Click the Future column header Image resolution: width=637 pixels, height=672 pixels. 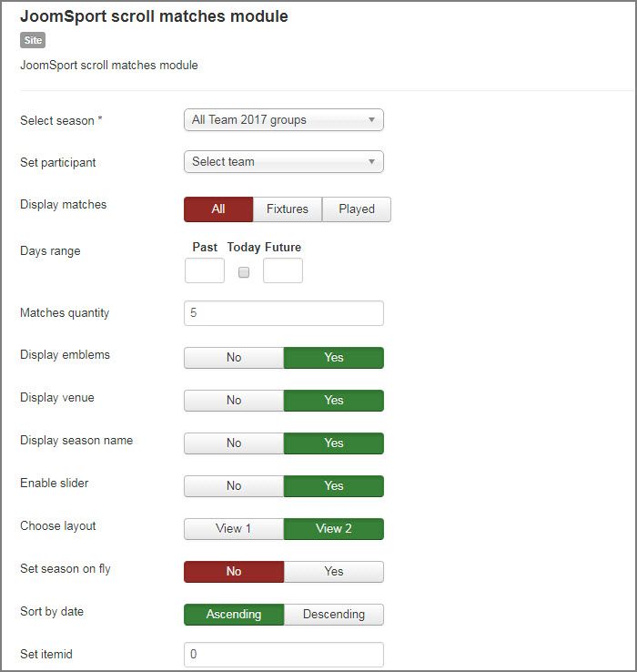pyautogui.click(x=283, y=248)
